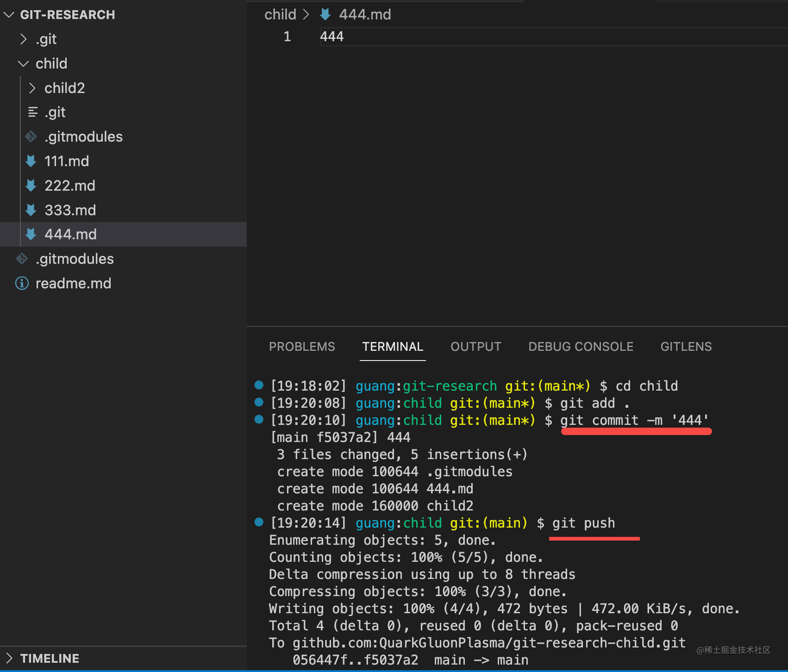Open the DEBUG CONSOLE tab
The image size is (788, 672).
pyautogui.click(x=581, y=346)
